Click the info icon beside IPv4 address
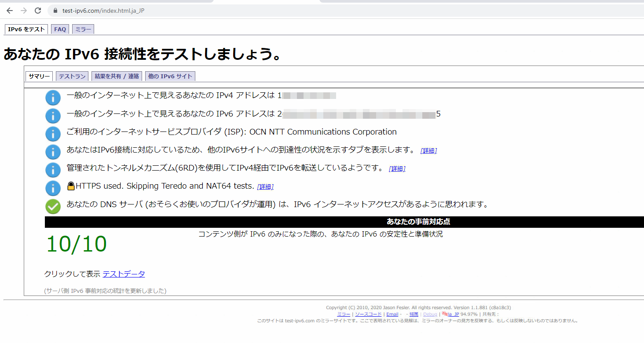Viewport: 644px width, 343px height. [53, 98]
